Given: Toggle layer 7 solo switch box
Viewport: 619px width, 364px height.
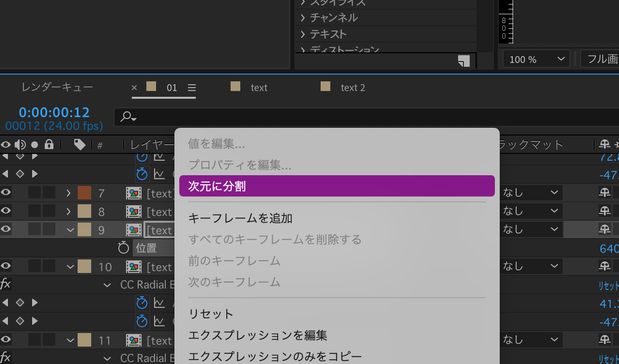Looking at the screenshot, I should (35, 193).
